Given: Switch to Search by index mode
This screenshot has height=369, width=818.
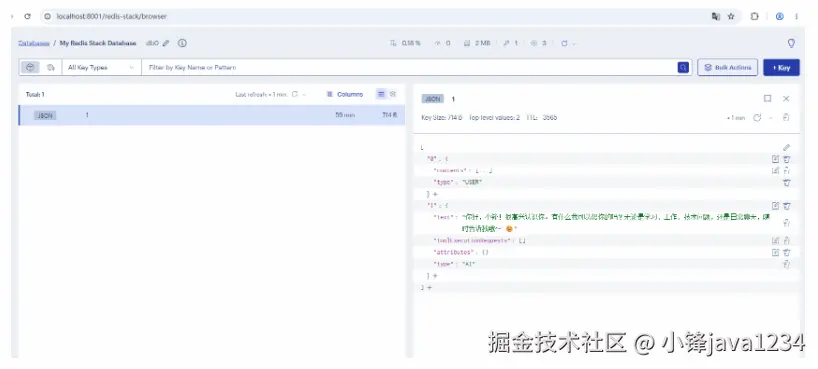Looking at the screenshot, I should (x=50, y=67).
